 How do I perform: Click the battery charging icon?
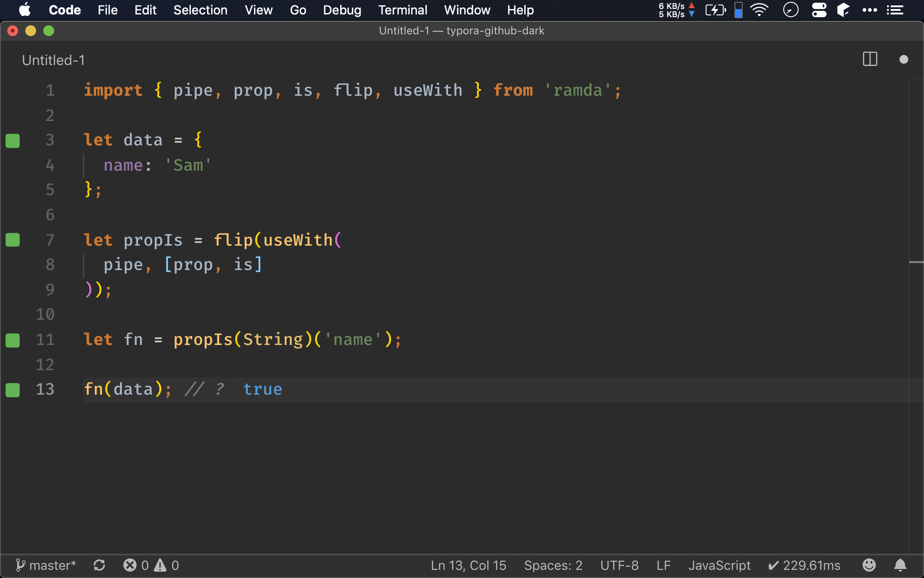(716, 10)
